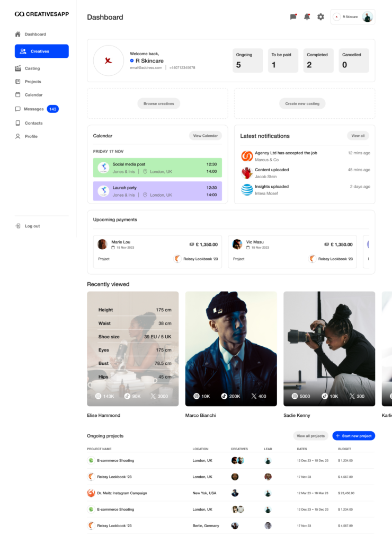This screenshot has width=392, height=543.
Task: Click TikTok 10K icon on Sadie Kenny card
Action: point(325,396)
